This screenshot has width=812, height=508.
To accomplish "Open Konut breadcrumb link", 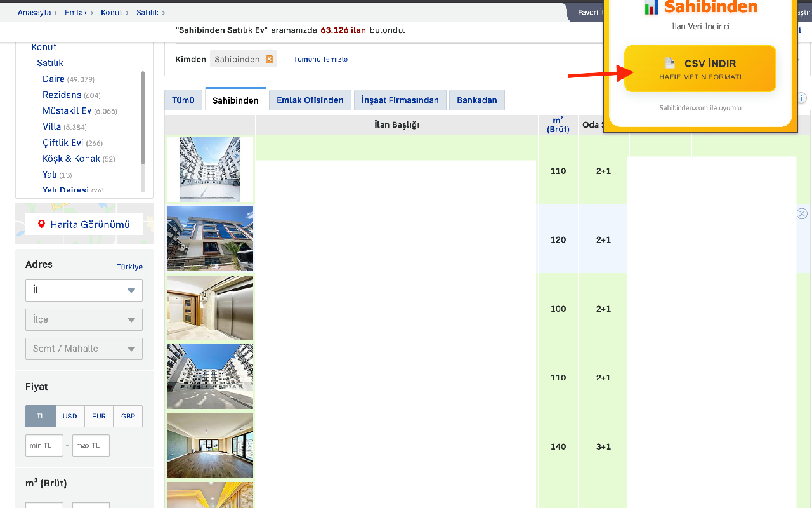I will click(112, 13).
